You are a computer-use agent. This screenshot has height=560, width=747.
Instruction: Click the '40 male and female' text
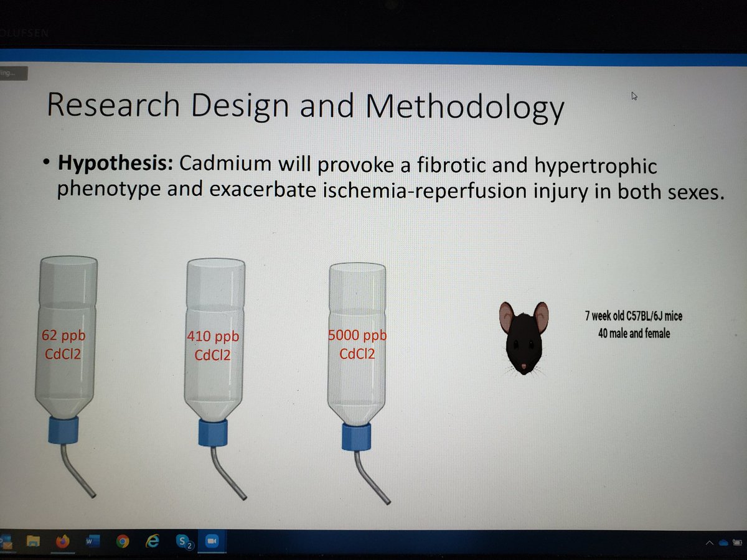pyautogui.click(x=634, y=334)
